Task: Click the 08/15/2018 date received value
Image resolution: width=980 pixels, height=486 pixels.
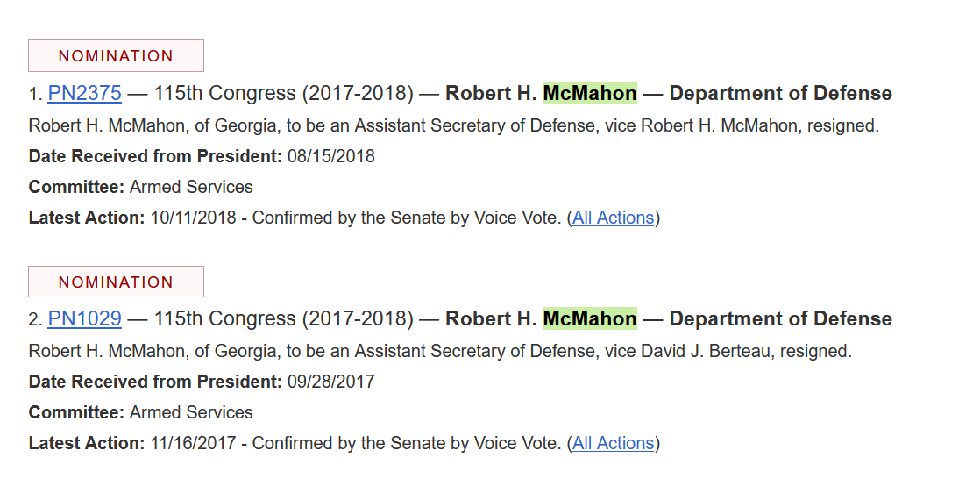Action: click(x=330, y=156)
